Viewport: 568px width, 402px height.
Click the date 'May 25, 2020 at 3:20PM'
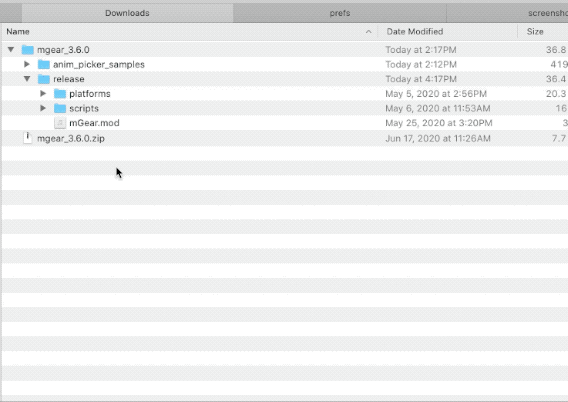click(x=439, y=123)
